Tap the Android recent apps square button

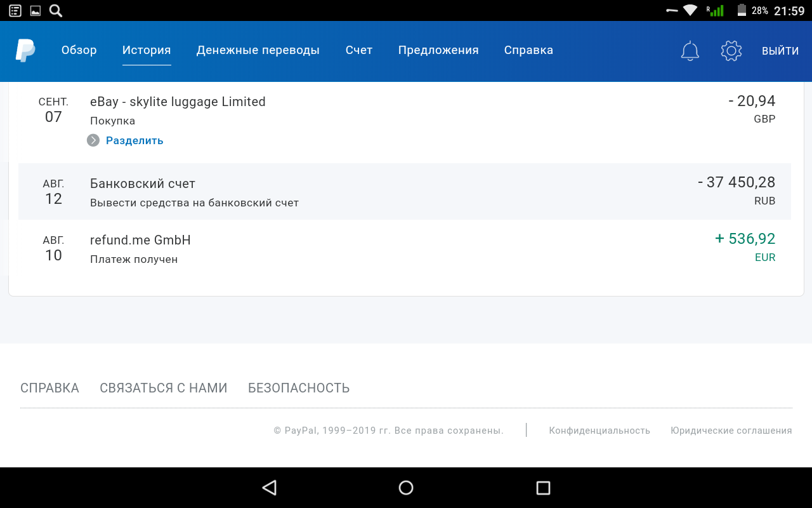(543, 488)
